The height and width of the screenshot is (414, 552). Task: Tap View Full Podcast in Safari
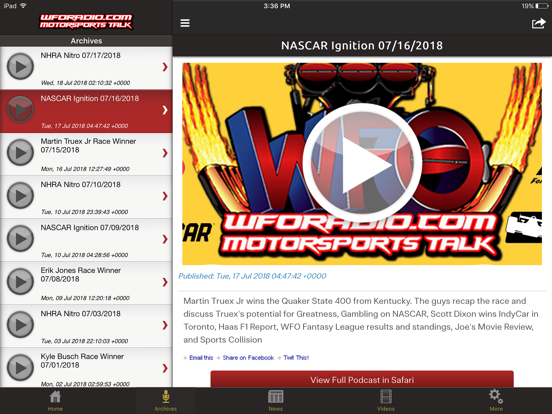tap(362, 380)
